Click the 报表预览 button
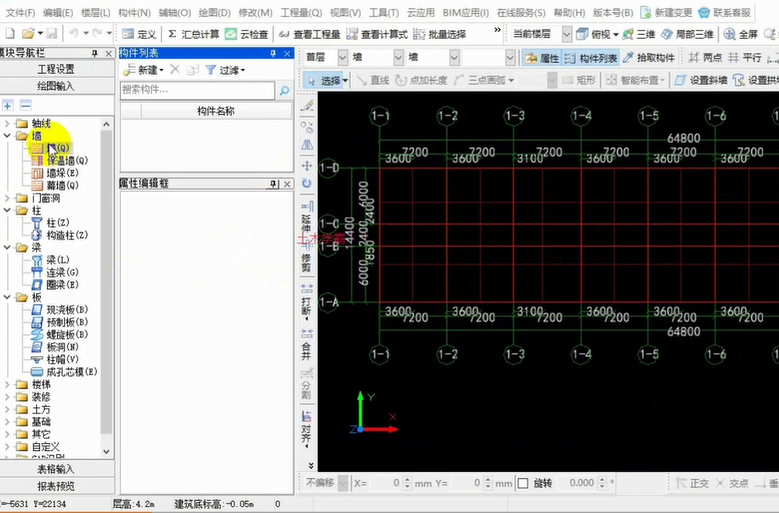The width and height of the screenshot is (779, 513). pyautogui.click(x=56, y=486)
